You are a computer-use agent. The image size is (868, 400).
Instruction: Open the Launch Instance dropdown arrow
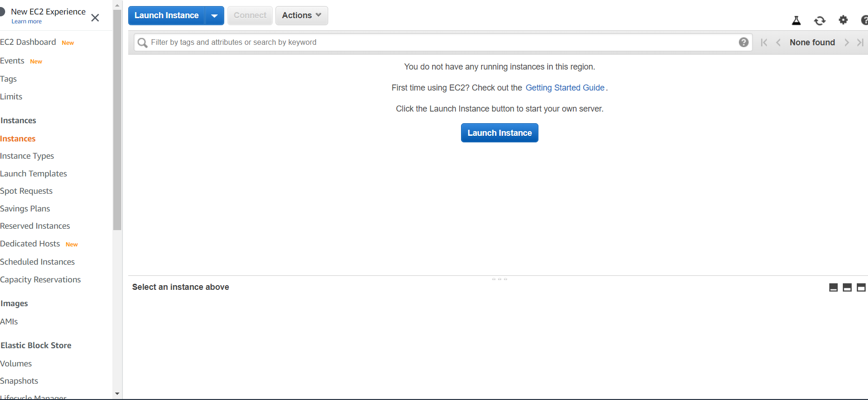pyautogui.click(x=214, y=15)
